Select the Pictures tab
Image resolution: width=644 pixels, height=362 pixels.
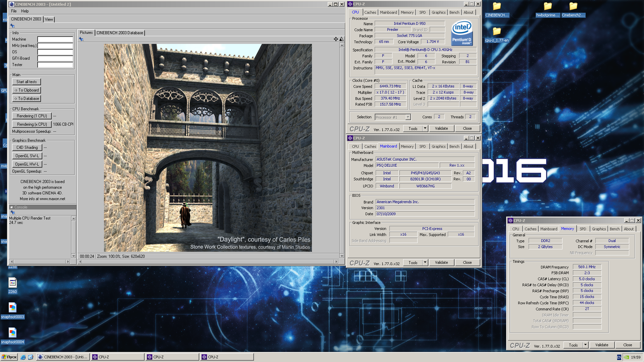tap(86, 33)
